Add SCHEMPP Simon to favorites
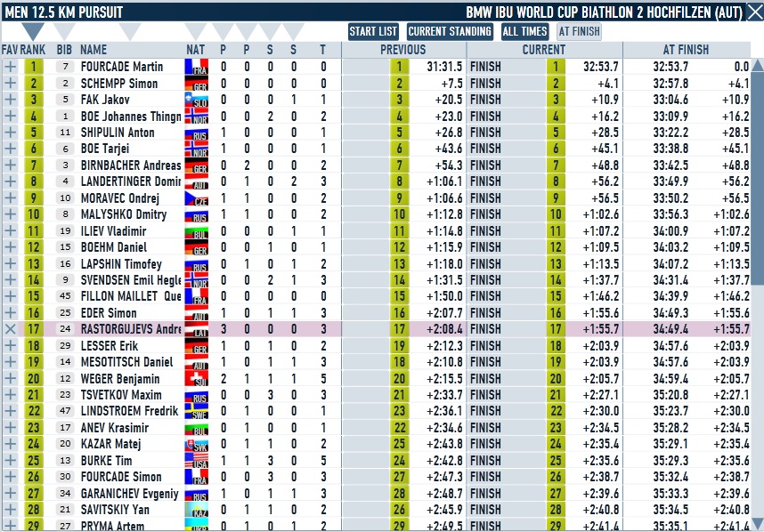The width and height of the screenshot is (764, 532). [10, 84]
